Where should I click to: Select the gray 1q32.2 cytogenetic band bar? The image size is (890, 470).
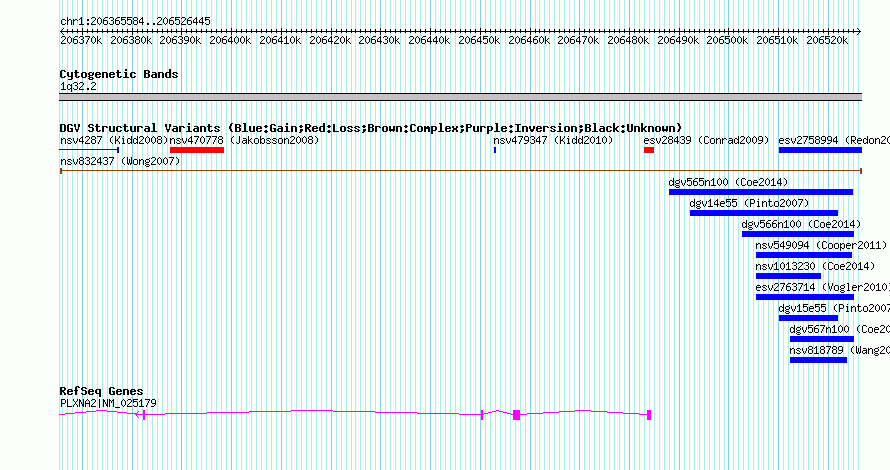[x=461, y=96]
